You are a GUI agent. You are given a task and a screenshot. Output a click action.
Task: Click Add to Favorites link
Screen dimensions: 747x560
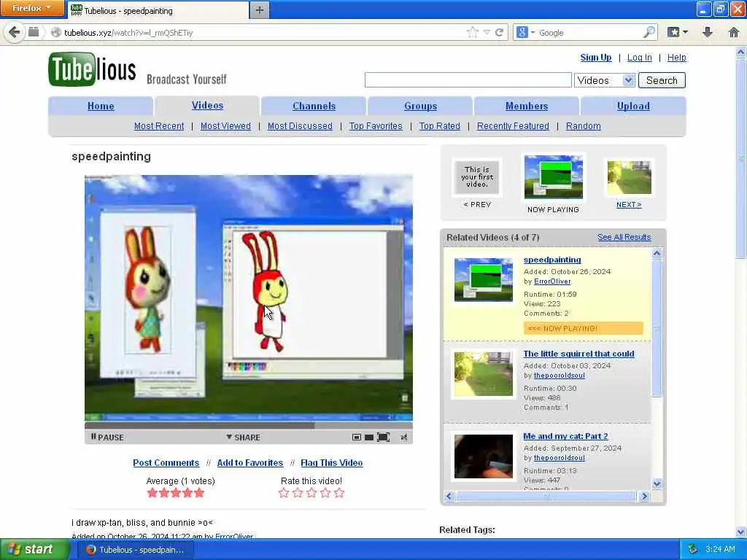[x=249, y=462]
